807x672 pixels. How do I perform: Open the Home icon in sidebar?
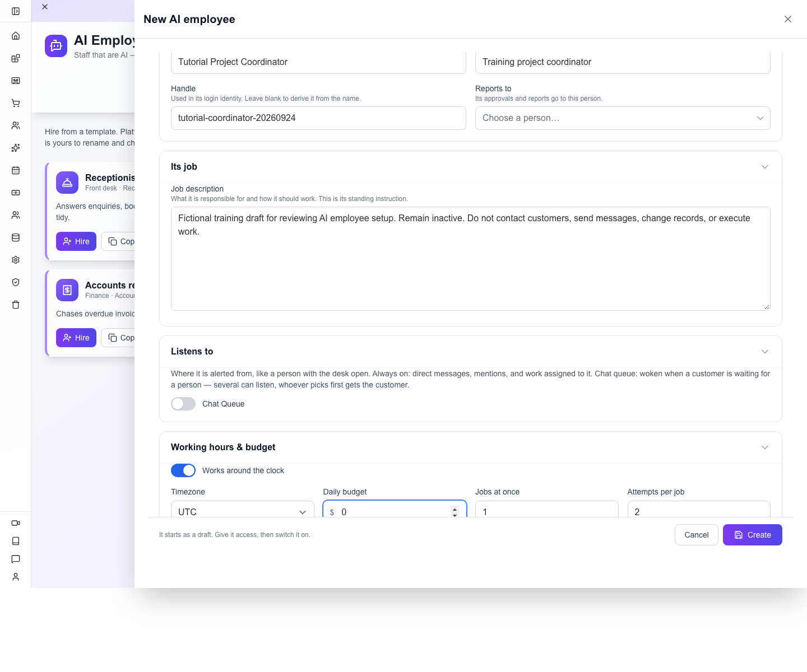16,36
